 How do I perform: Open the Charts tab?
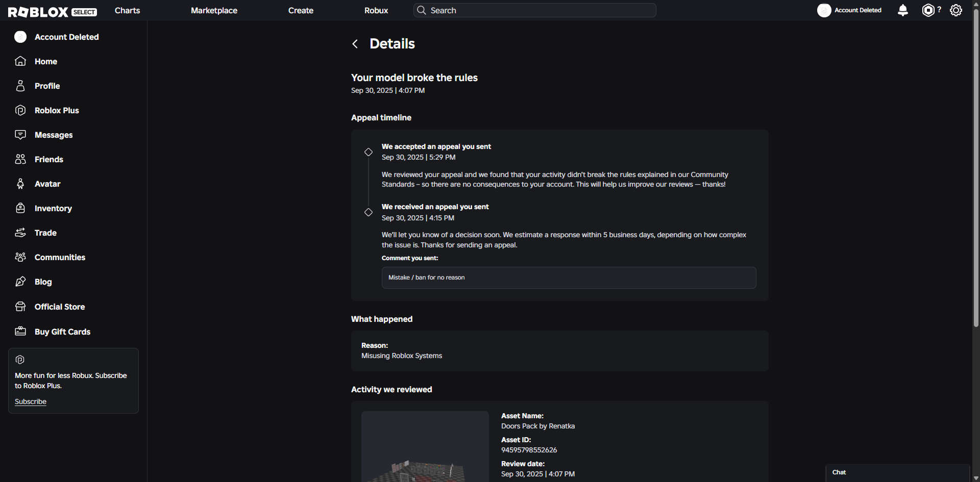(x=127, y=10)
